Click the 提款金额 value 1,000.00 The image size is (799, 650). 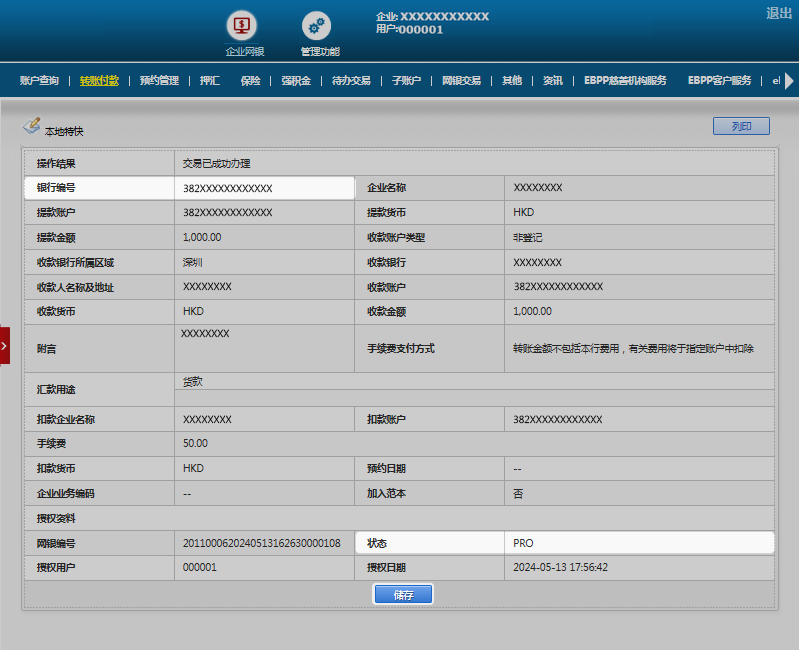point(202,237)
